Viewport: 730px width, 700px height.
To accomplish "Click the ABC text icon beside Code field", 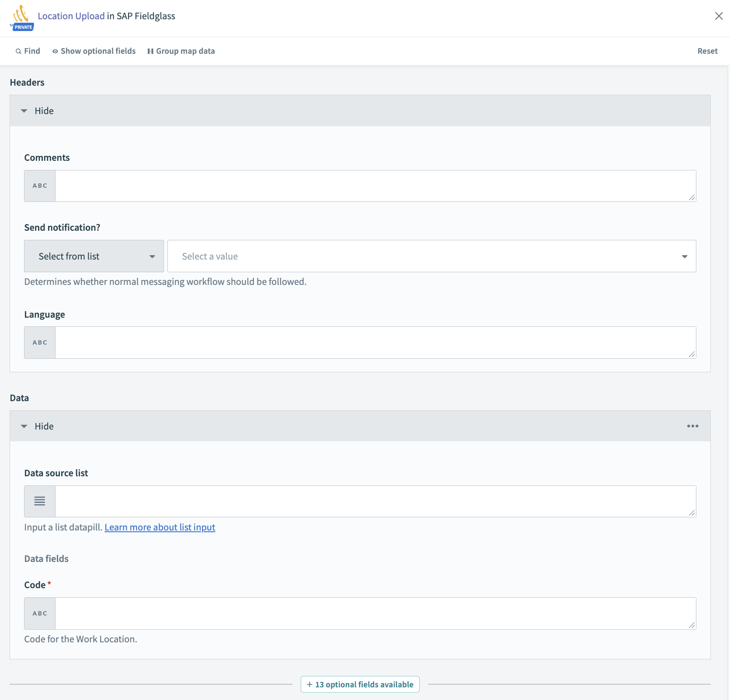I will pos(39,613).
